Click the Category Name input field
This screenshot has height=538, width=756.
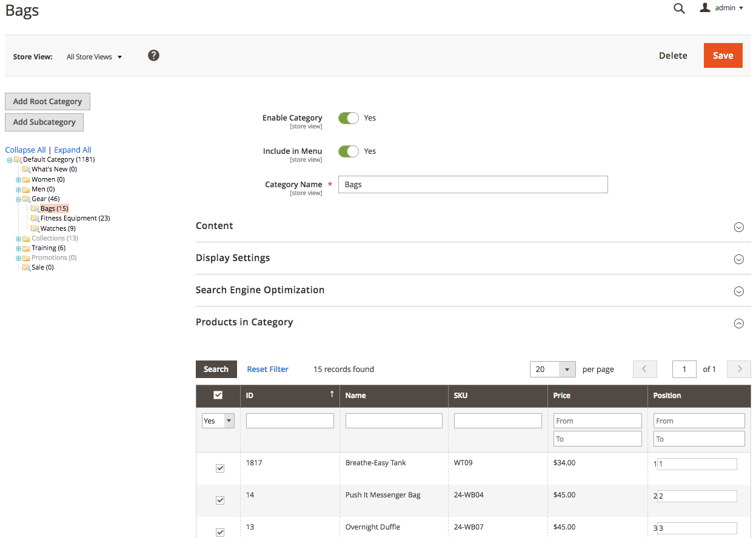(473, 185)
